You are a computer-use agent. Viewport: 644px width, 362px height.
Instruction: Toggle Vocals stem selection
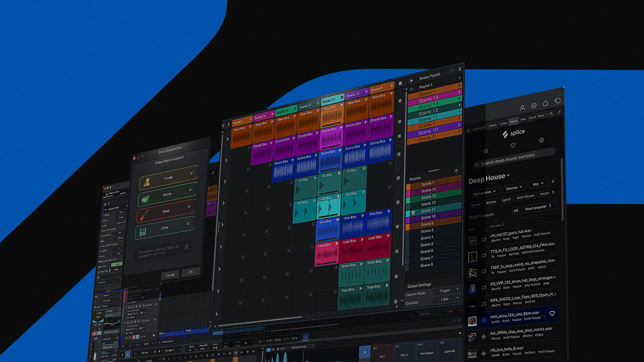pyautogui.click(x=168, y=178)
